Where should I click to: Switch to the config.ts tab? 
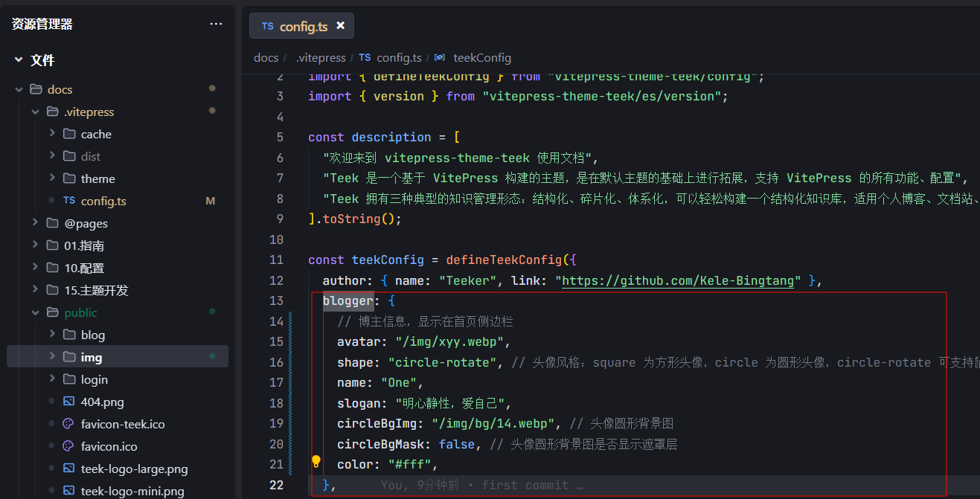click(x=301, y=26)
